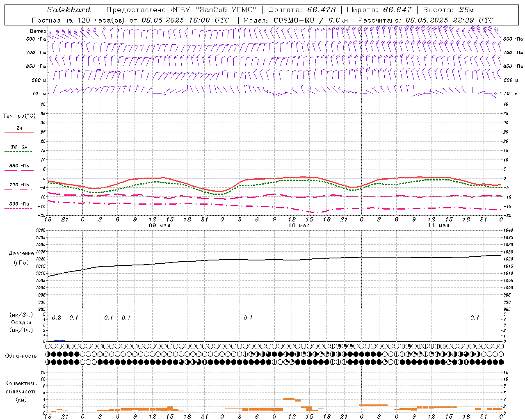The height and width of the screenshot is (420, 525).
Task: Click the elevation text "Высота: 26м"
Action: tap(448, 10)
